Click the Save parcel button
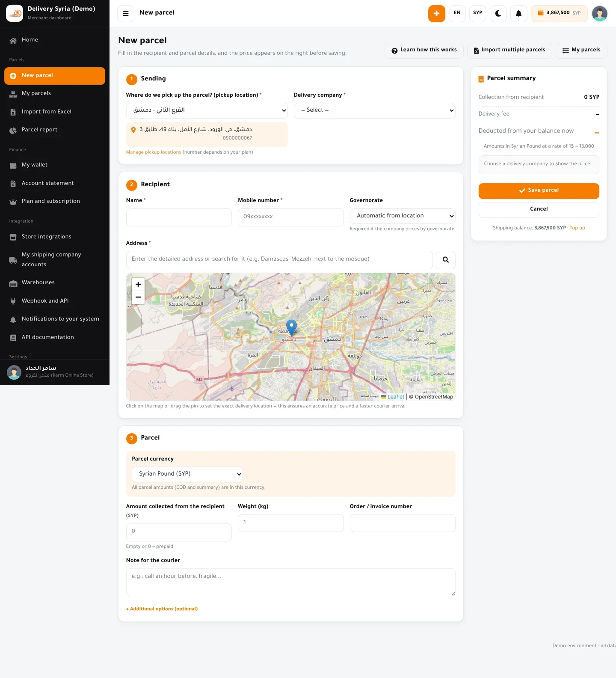The image size is (616, 678). coord(539,191)
